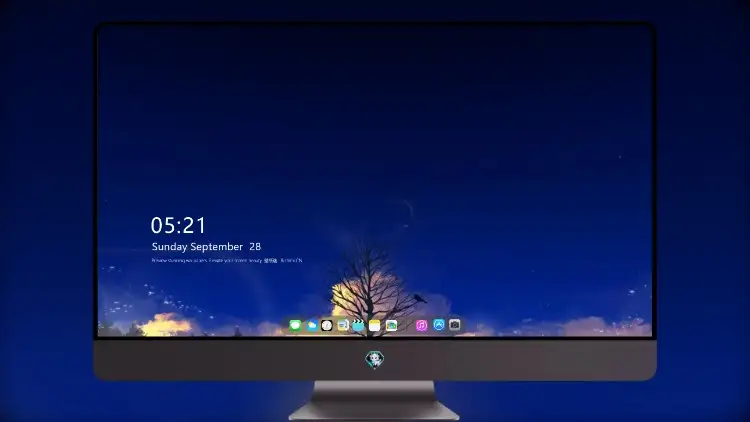Open the yellow Notes icon in dock
The image size is (750, 422).
click(x=375, y=325)
